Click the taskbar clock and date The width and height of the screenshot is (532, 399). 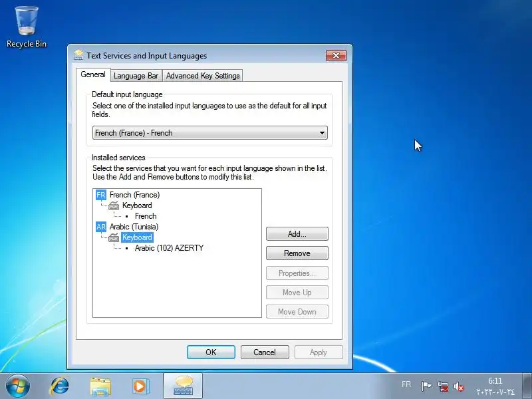(x=495, y=386)
